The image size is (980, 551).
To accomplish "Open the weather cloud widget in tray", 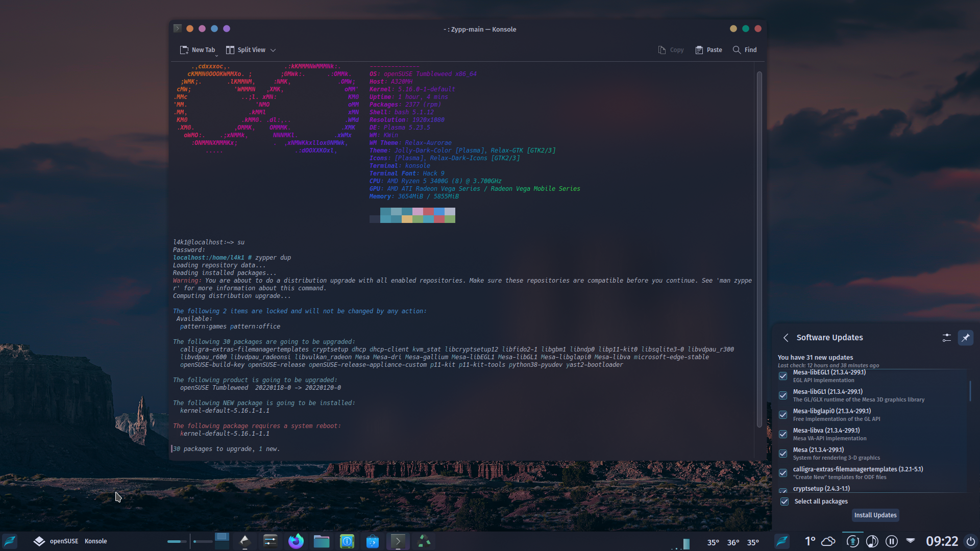I will (828, 541).
